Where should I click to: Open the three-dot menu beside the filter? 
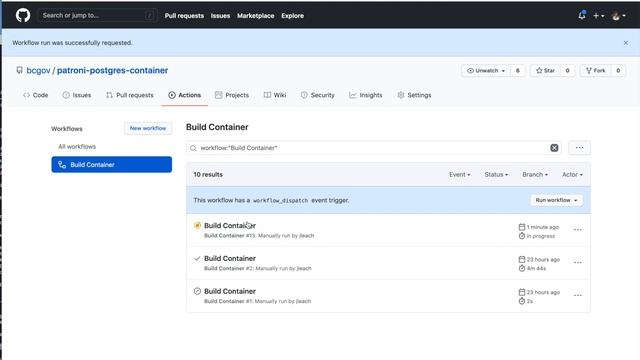tap(579, 148)
